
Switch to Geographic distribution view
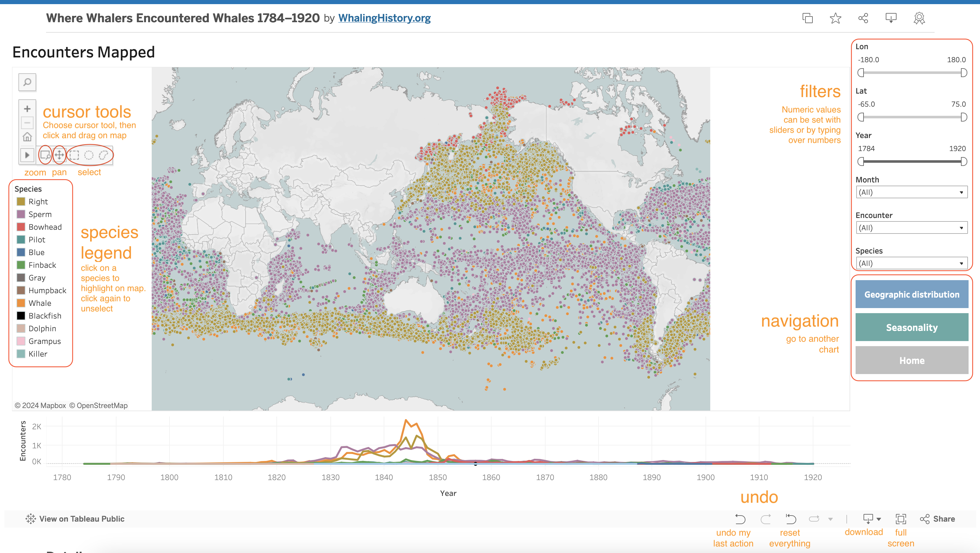pos(911,294)
